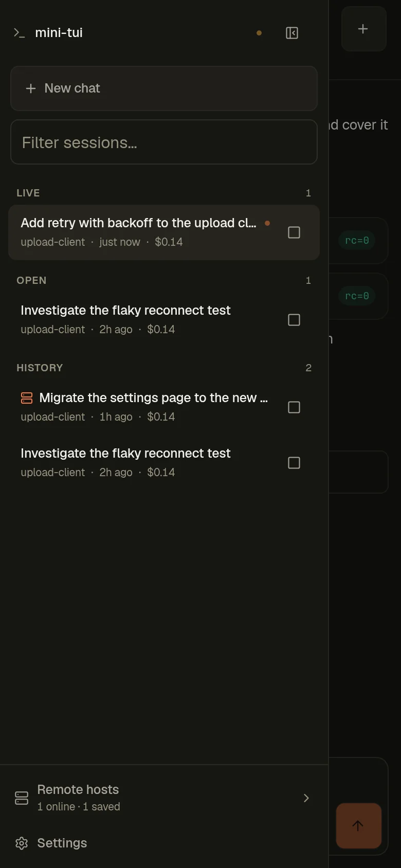Click just now timestamp on live session

pyautogui.click(x=120, y=242)
